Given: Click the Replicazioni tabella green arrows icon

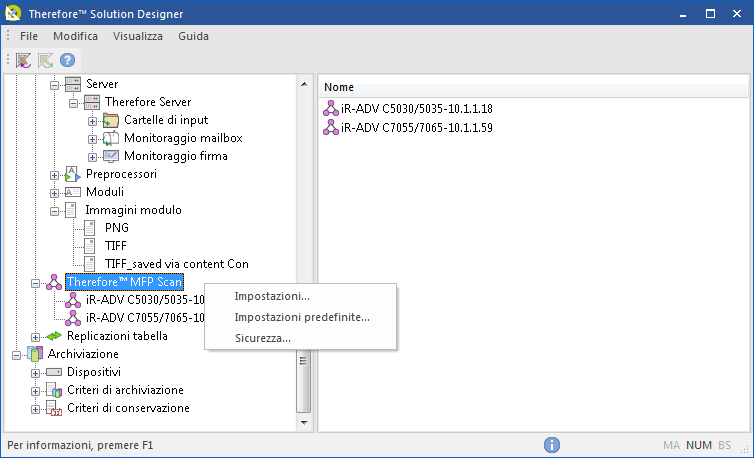Looking at the screenshot, I should [54, 336].
